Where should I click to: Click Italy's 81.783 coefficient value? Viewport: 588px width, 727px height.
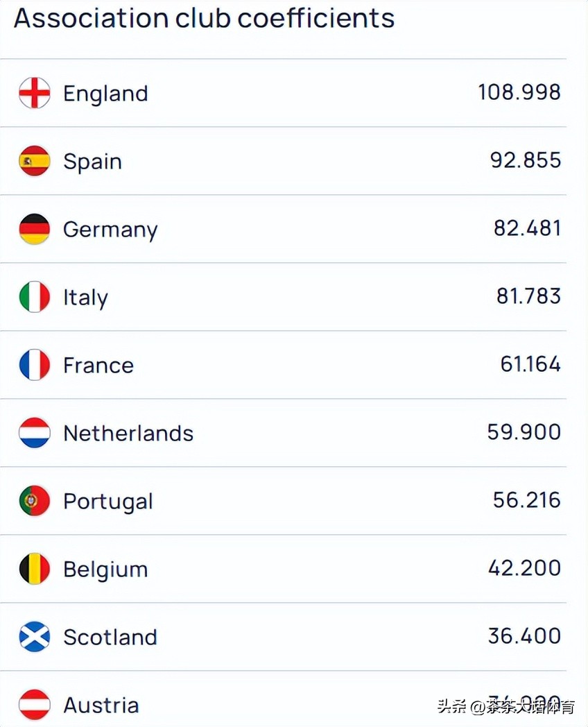tap(528, 296)
